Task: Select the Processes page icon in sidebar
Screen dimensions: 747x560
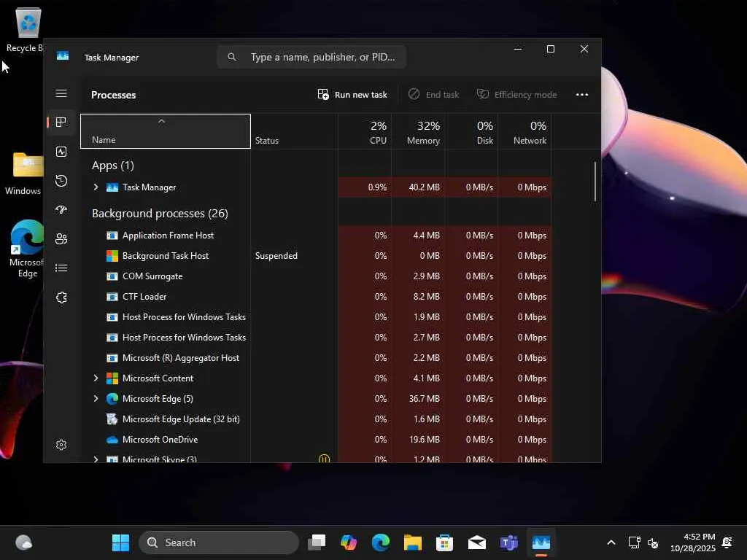Action: tap(61, 122)
